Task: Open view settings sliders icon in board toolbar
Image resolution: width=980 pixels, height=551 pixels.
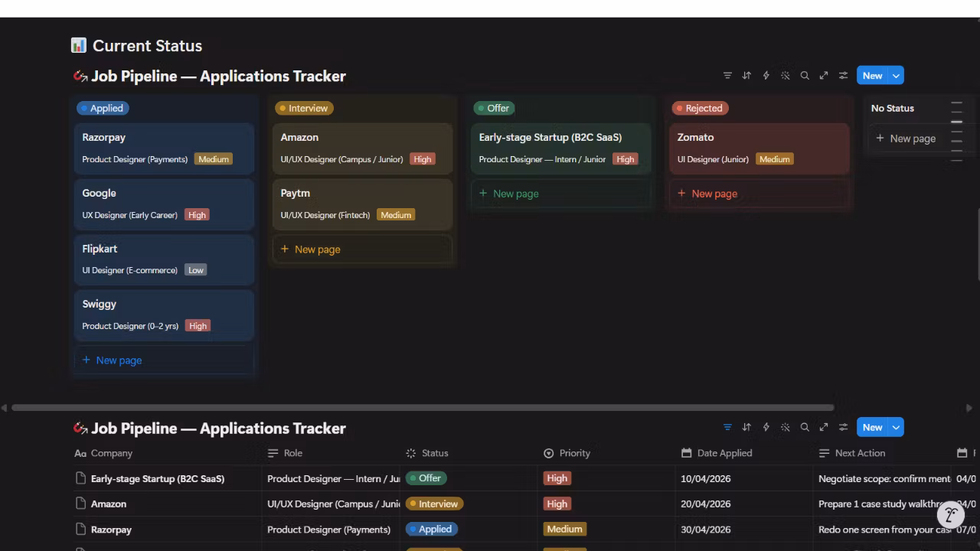Action: pos(843,76)
